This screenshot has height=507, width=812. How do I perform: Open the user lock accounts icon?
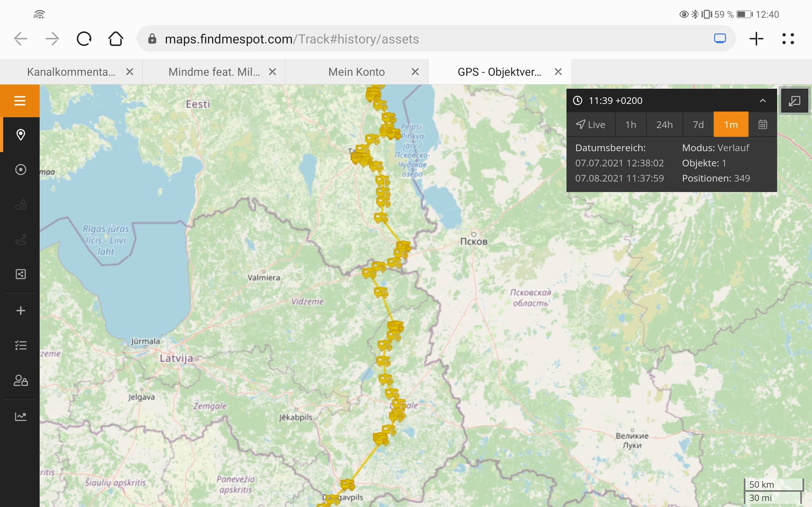[21, 381]
